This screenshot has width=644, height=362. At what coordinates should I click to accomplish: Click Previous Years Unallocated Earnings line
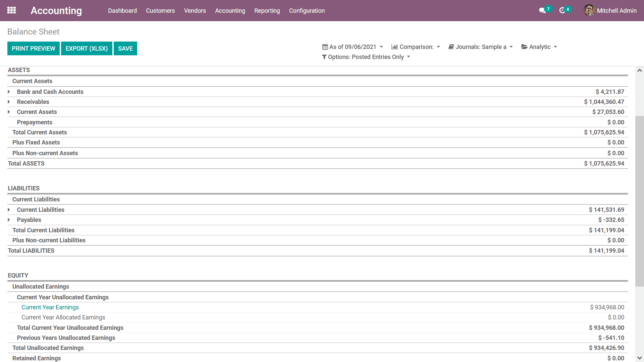[x=318, y=338]
